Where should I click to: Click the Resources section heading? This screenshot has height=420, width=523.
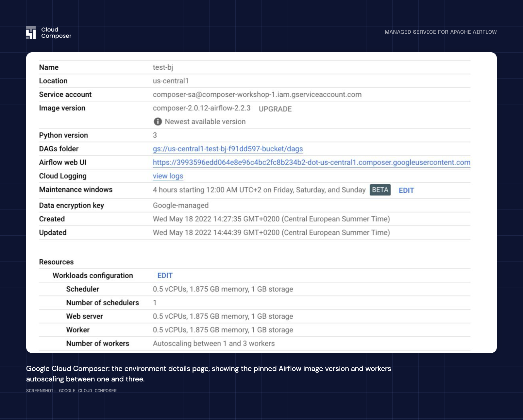(x=56, y=262)
